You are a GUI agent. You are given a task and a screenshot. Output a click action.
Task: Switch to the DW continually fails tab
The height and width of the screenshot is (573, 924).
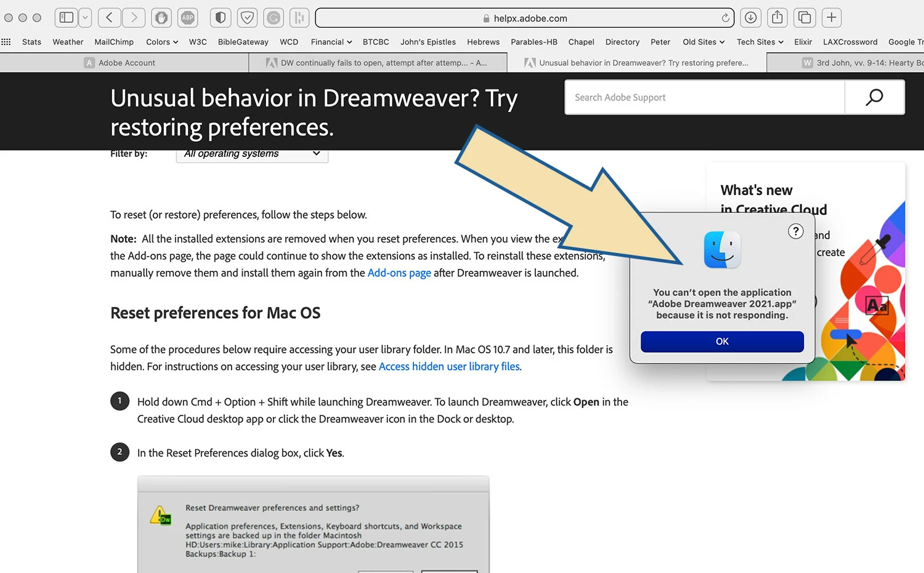(x=378, y=63)
